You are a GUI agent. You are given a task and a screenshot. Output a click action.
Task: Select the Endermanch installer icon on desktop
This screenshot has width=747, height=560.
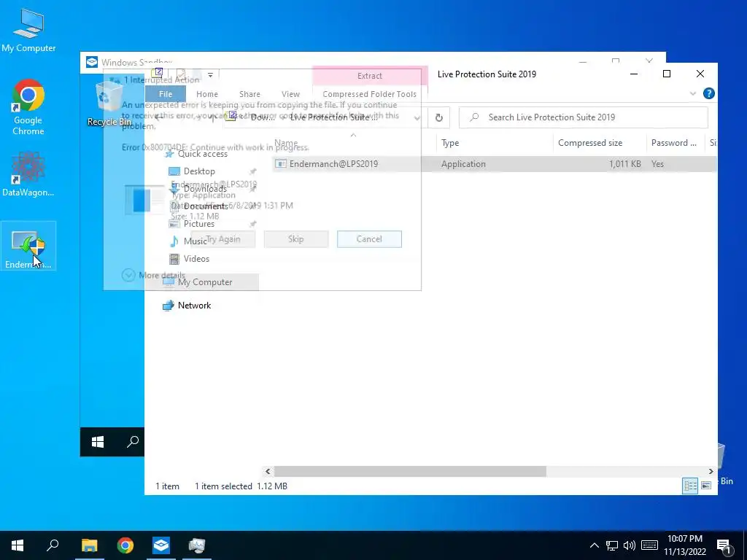coord(28,246)
